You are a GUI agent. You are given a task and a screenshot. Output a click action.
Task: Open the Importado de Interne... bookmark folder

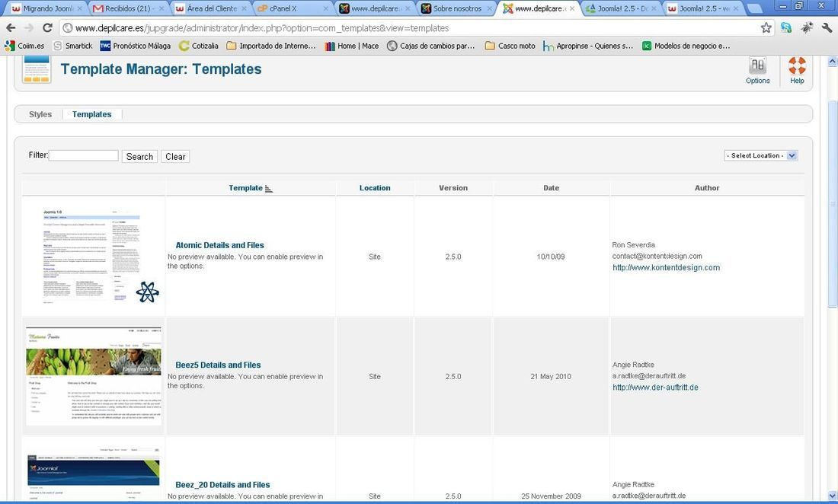(x=271, y=46)
